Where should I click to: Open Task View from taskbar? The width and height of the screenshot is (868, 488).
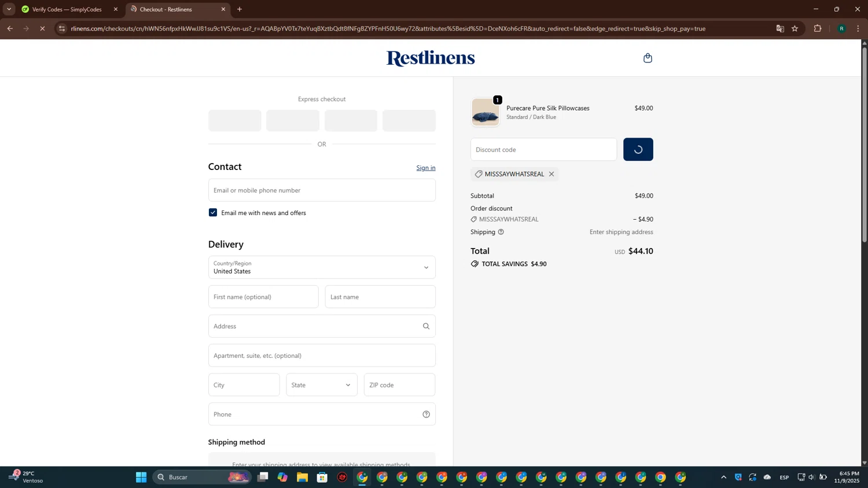tap(263, 477)
